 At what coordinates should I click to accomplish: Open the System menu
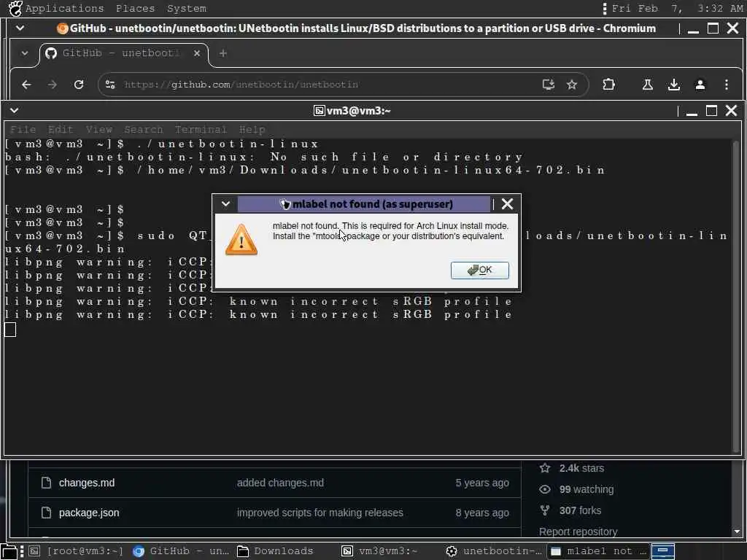(x=187, y=8)
